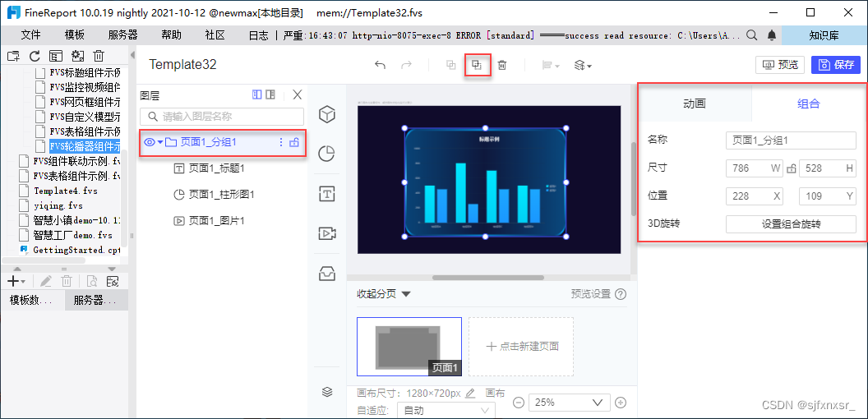Select the 页面1 page thumbnail
The height and width of the screenshot is (419, 868).
tap(409, 347)
